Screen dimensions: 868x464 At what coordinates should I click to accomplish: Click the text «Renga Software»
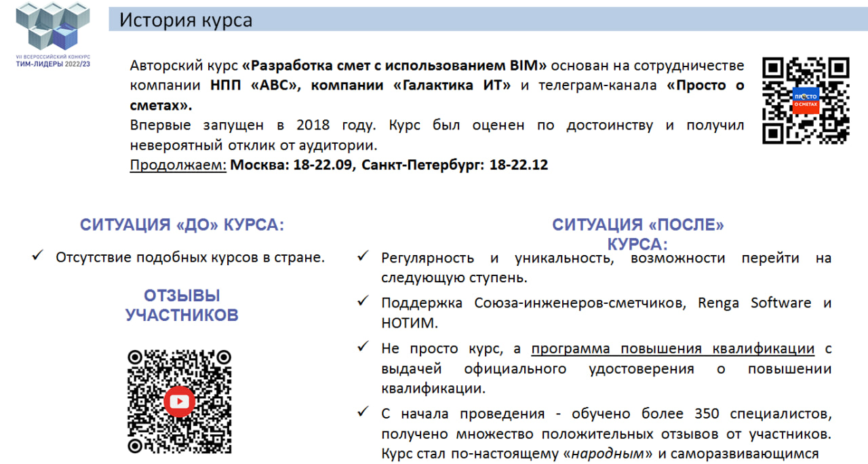pos(755,303)
